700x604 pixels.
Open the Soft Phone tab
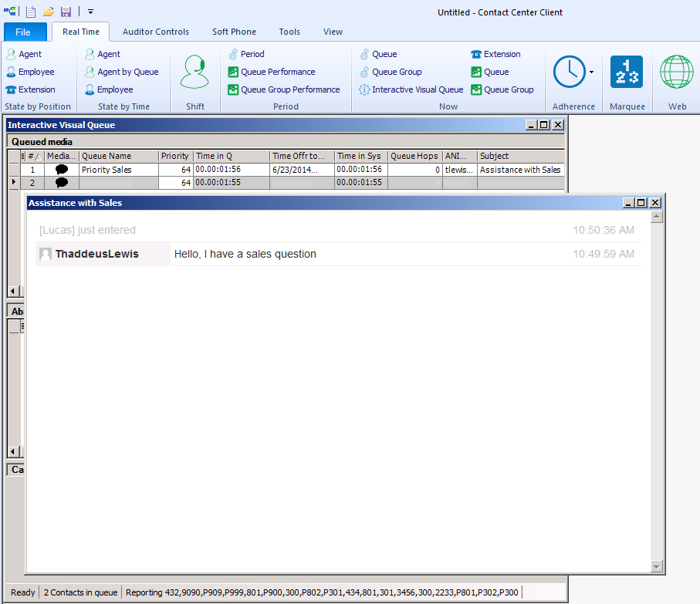[x=234, y=32]
